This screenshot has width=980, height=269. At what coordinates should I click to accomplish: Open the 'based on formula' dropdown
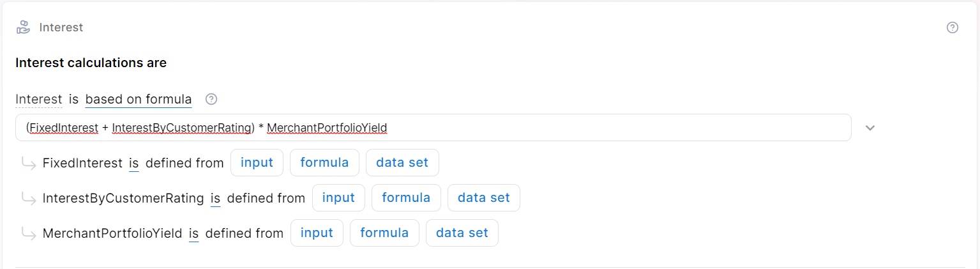click(138, 99)
